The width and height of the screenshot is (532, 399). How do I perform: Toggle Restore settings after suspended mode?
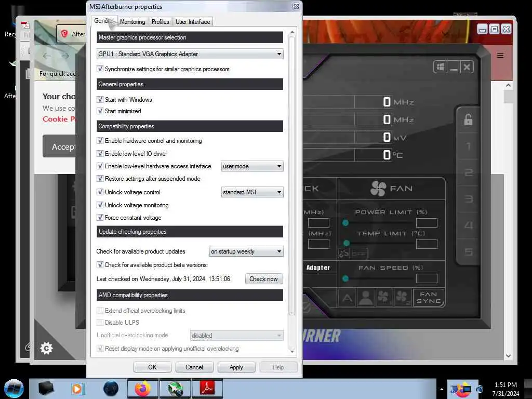[x=100, y=179]
